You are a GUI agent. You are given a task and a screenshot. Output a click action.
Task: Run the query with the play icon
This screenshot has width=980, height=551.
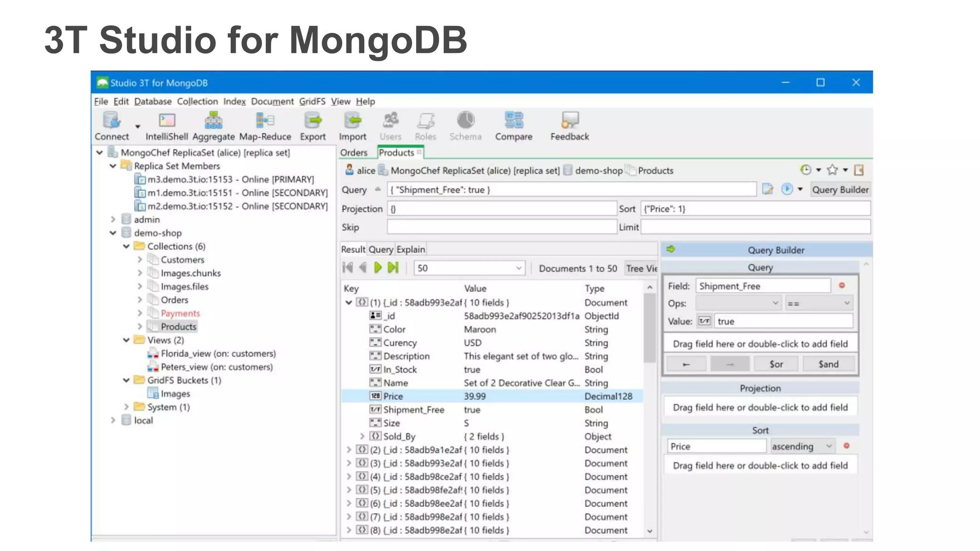787,189
